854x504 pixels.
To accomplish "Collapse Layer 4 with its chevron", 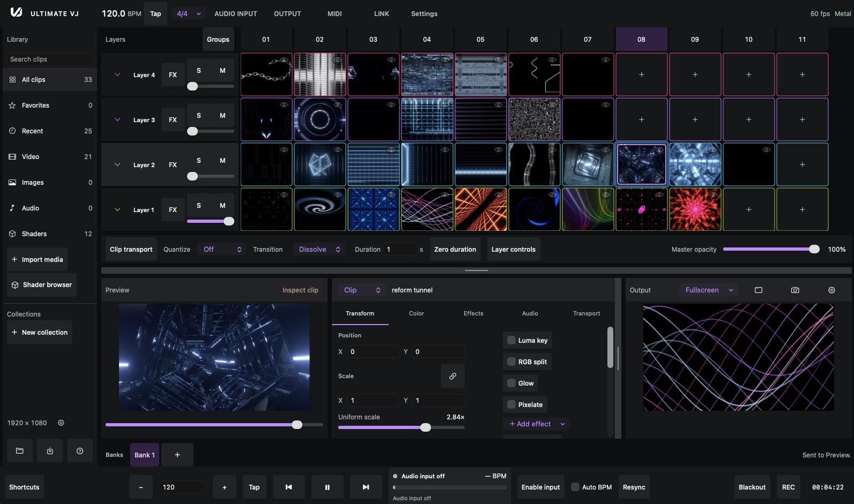I will coord(117,74).
